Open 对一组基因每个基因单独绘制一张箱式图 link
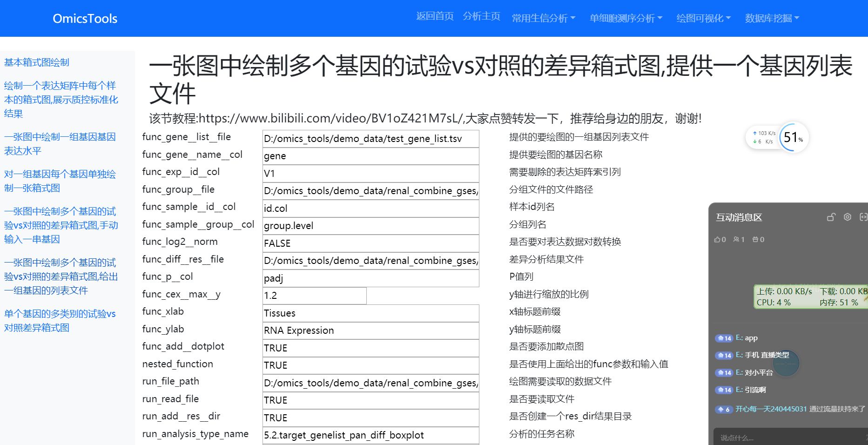The image size is (868, 445). pyautogui.click(x=60, y=181)
